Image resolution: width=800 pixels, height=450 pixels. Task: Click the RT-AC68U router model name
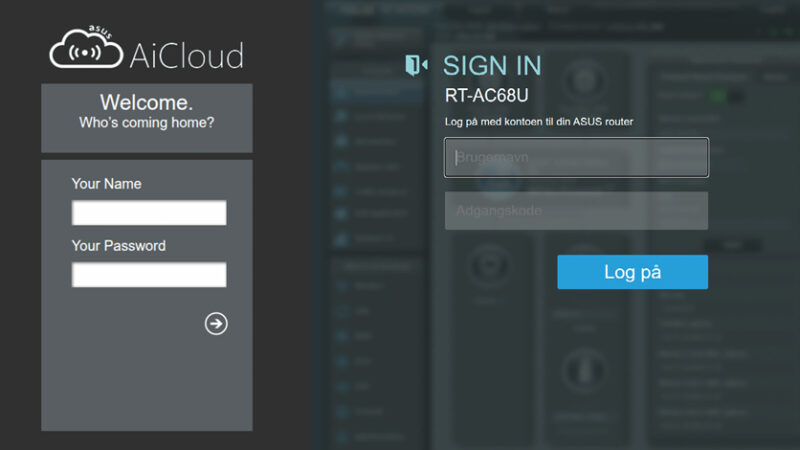486,97
